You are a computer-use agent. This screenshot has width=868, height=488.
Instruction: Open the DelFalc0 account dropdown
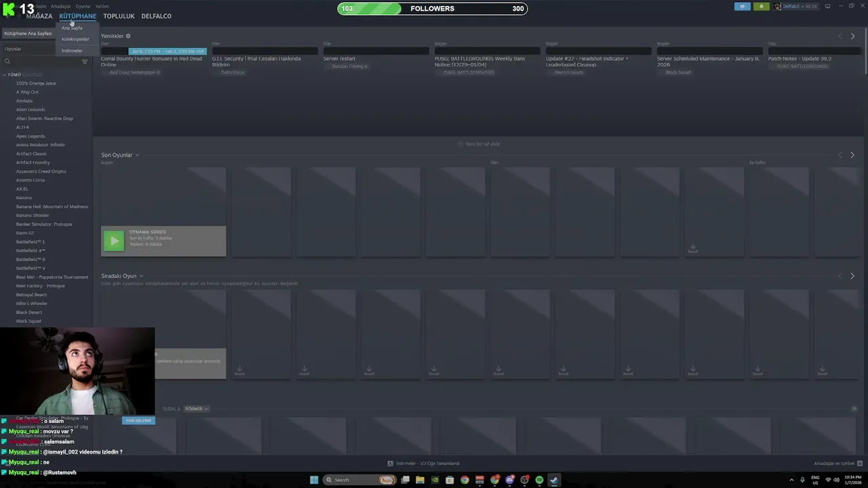point(796,6)
